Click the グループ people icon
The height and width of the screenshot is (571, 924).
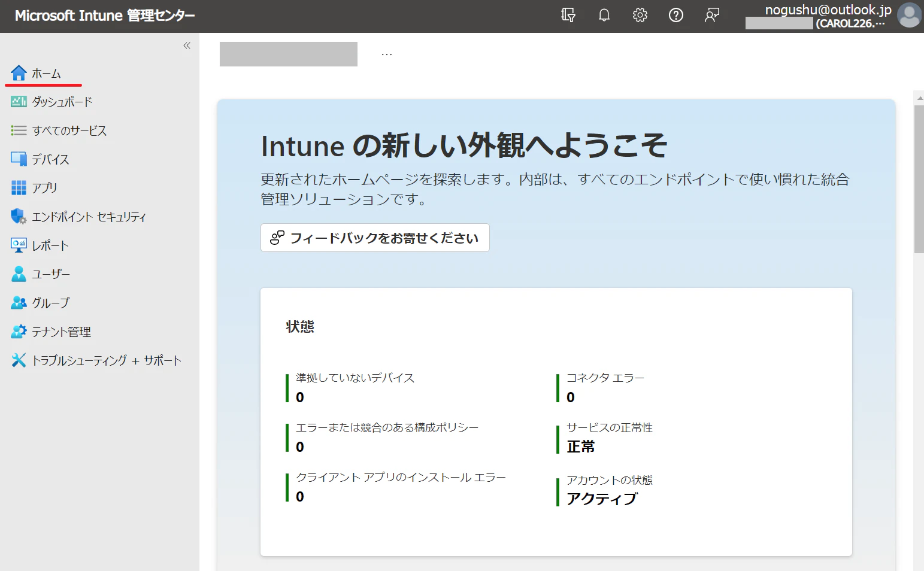(x=19, y=303)
